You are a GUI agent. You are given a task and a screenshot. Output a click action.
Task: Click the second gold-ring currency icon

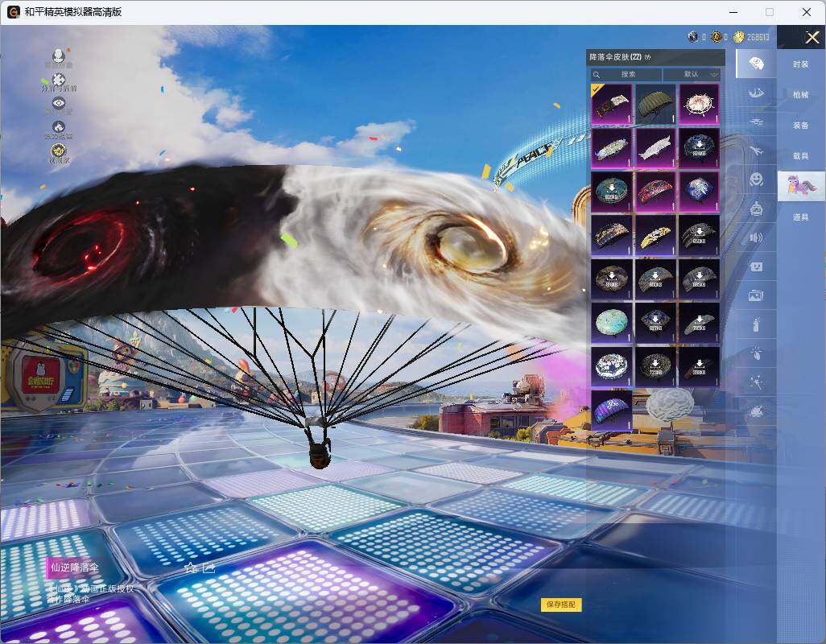click(717, 36)
